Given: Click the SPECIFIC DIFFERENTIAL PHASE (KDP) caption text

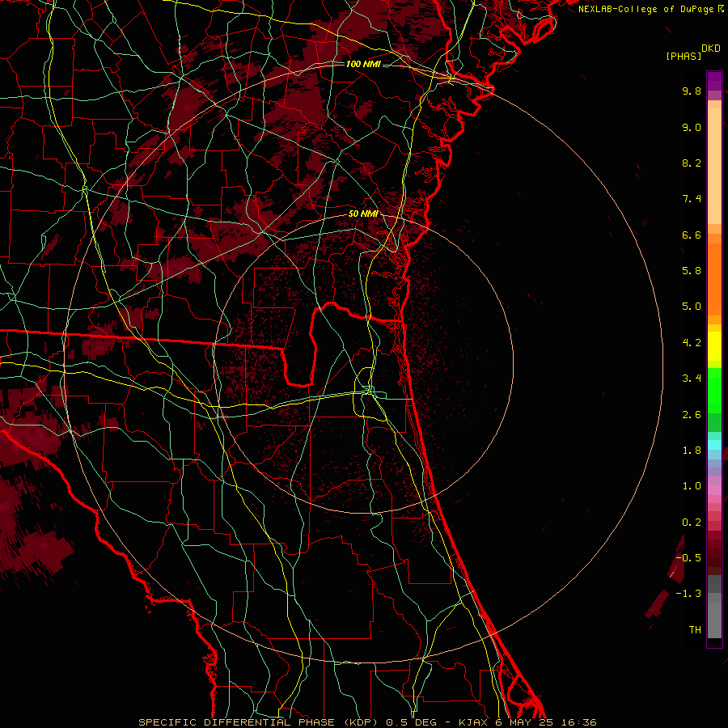Looking at the screenshot, I should pos(260,722).
